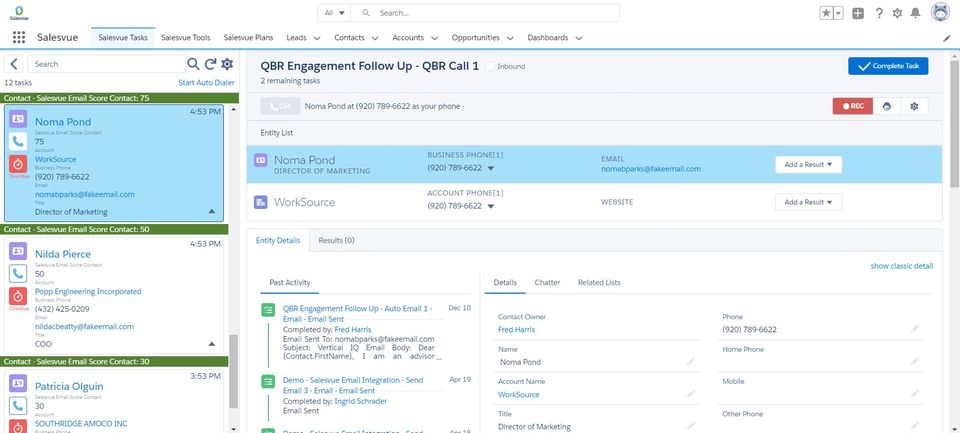The width and height of the screenshot is (960, 433).
Task: Open the App Launcher grid icon
Action: click(18, 38)
